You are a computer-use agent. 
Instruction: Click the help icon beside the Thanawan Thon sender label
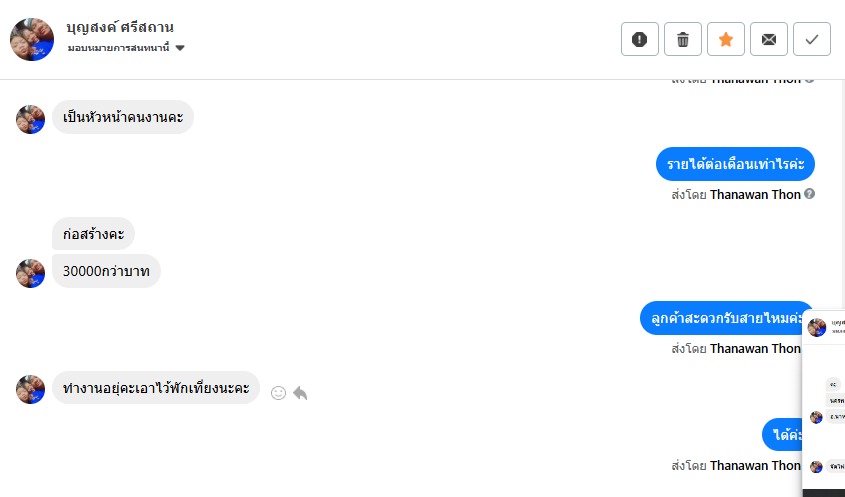coord(810,194)
